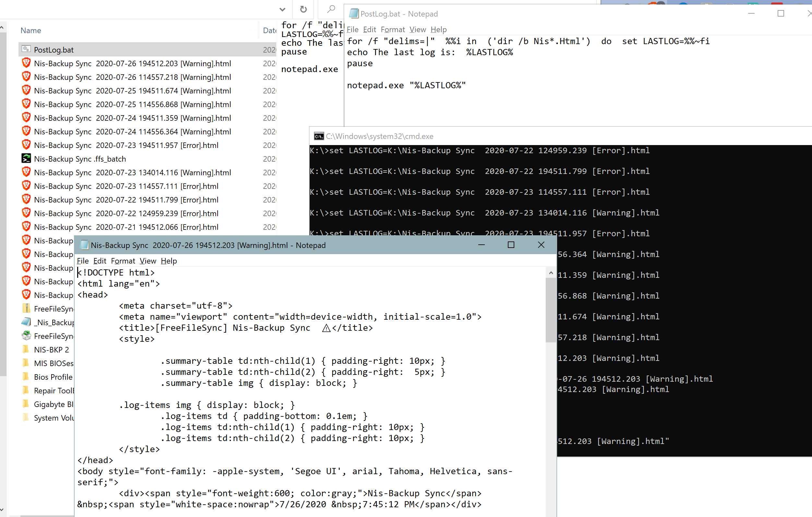This screenshot has height=517, width=812.
Task: Click the Brave icon next to 2020-07-24 114556.364 [Warning].html
Action: [26, 131]
